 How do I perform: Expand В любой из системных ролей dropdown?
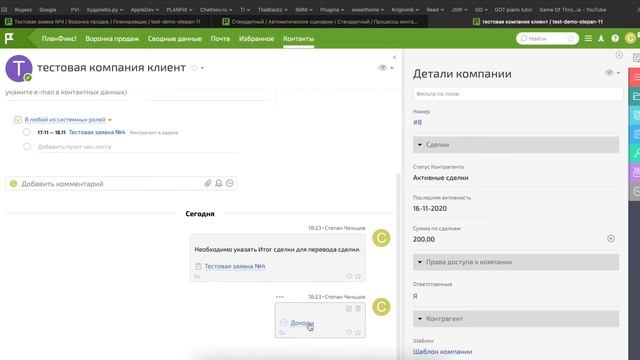[110, 120]
